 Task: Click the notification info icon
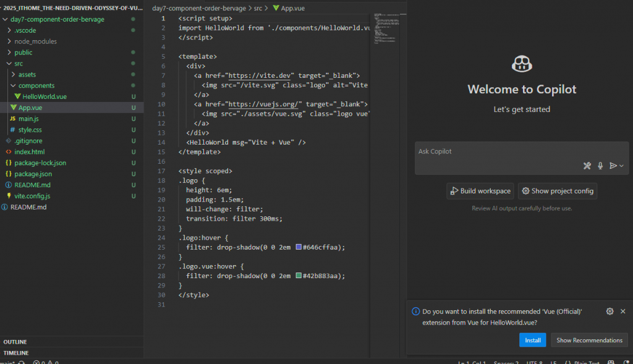(x=415, y=311)
